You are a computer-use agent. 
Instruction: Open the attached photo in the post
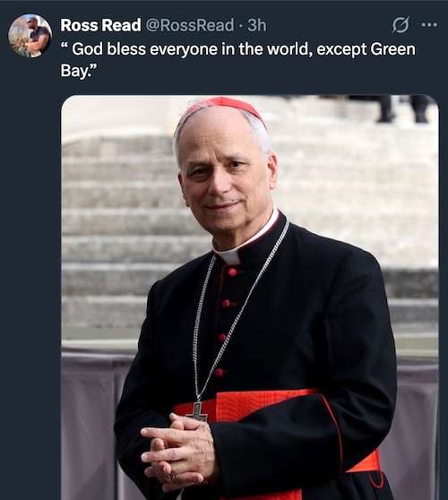pos(250,297)
